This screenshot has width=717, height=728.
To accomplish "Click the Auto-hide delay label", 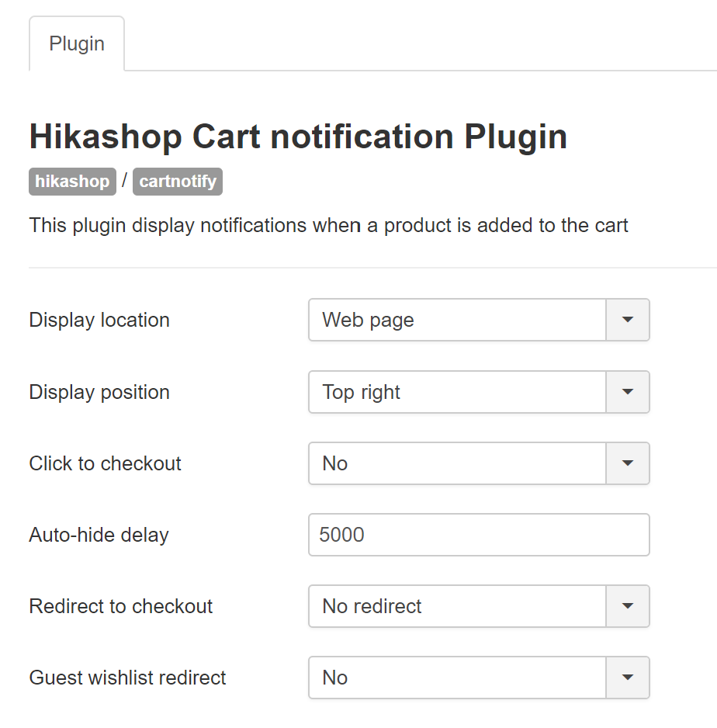I will [x=99, y=535].
